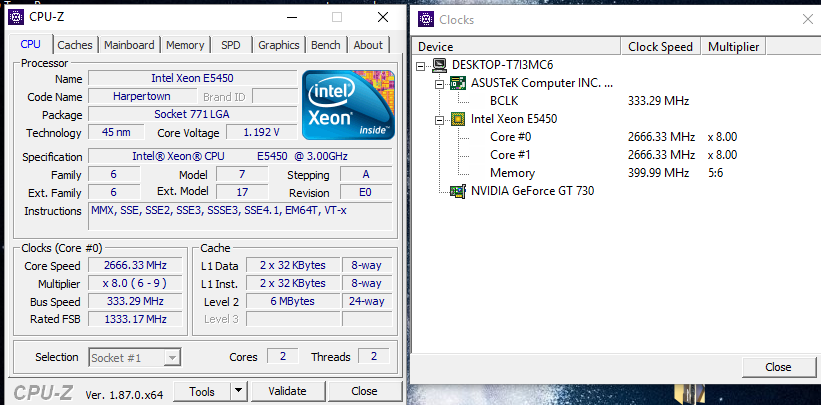Click the Clocks window title icon
This screenshot has width=821, height=405.
click(x=426, y=19)
